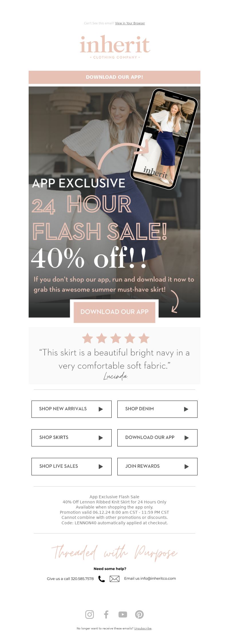Click the outlined DOWNLOAD OUR APP button
Viewport: 229px width, 644px height.
pyautogui.click(x=157, y=438)
